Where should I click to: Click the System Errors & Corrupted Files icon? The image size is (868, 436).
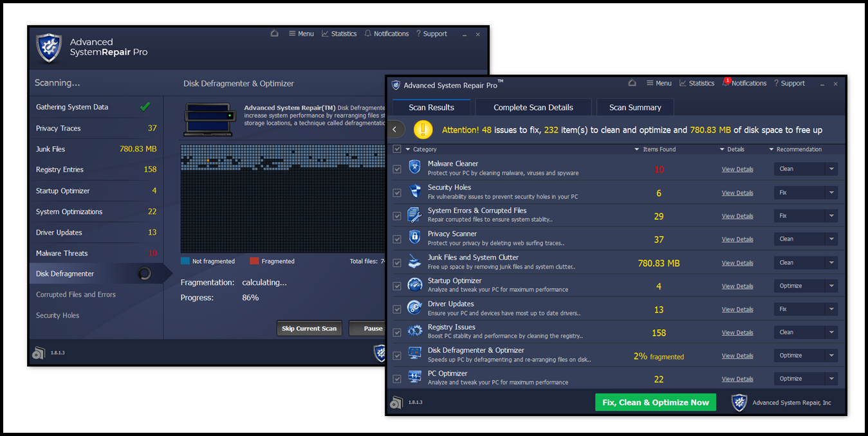(414, 215)
